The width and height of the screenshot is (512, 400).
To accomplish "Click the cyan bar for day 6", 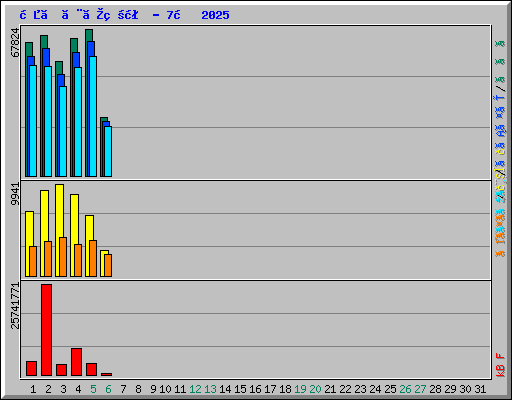I will (108, 151).
